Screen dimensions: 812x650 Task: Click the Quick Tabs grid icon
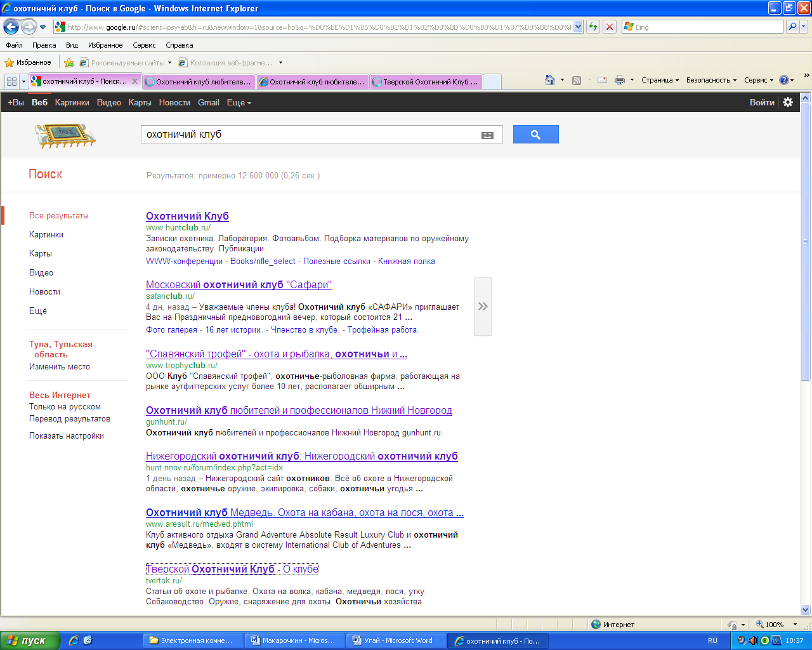[x=11, y=81]
